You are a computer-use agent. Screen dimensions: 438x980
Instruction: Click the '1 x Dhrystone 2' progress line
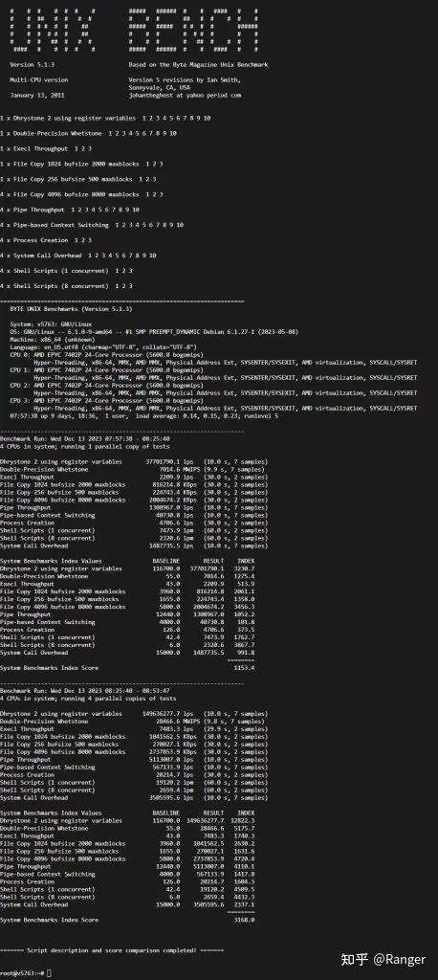[x=105, y=118]
